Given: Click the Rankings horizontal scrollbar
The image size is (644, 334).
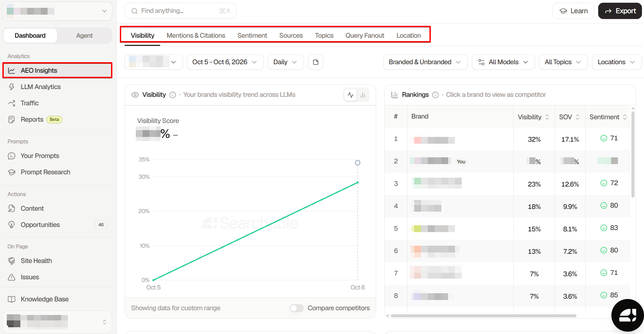Looking at the screenshot, I should [483, 316].
